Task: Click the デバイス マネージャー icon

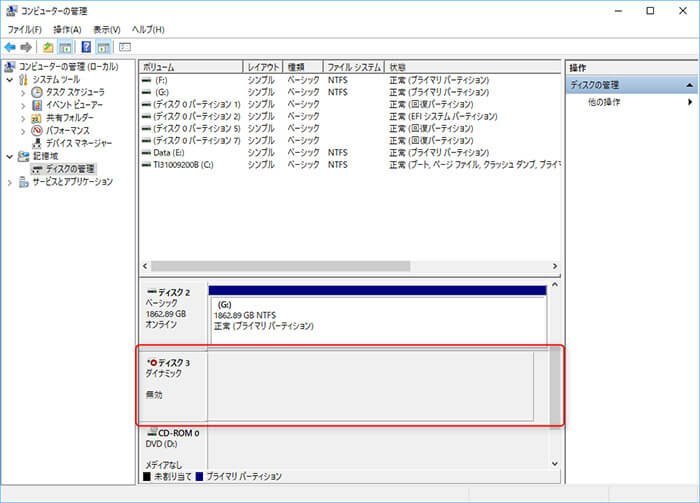Action: click(37, 143)
